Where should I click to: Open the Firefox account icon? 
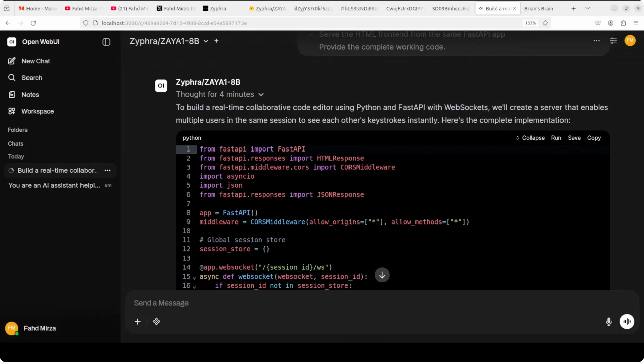pos(611,23)
